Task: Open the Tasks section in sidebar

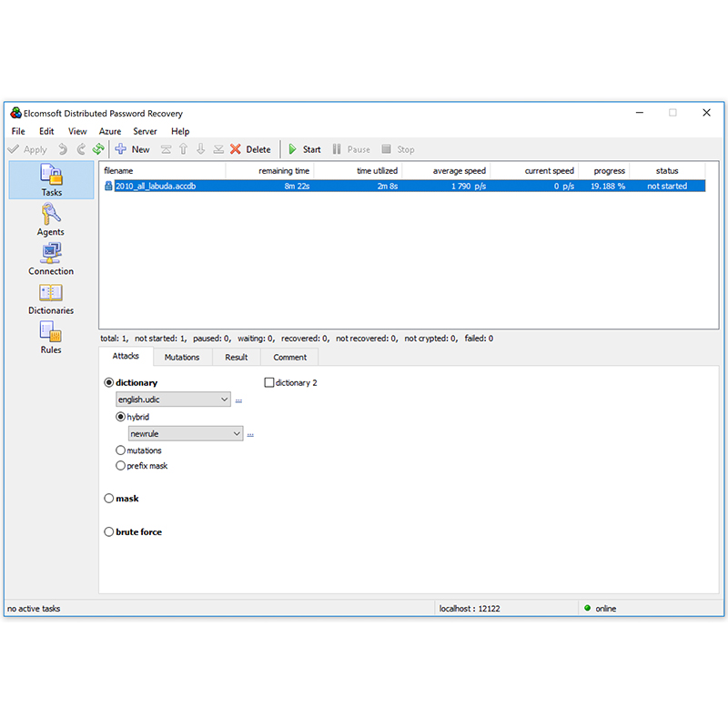Action: point(51,180)
